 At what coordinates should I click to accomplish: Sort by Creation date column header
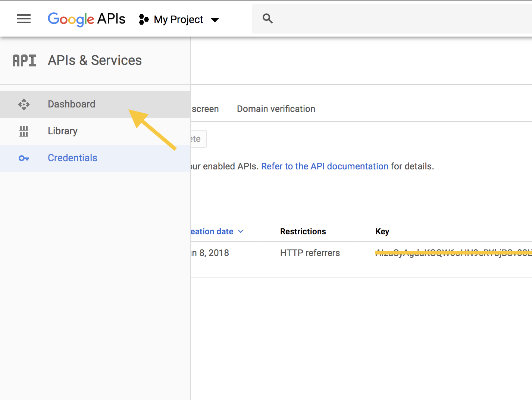coord(212,231)
